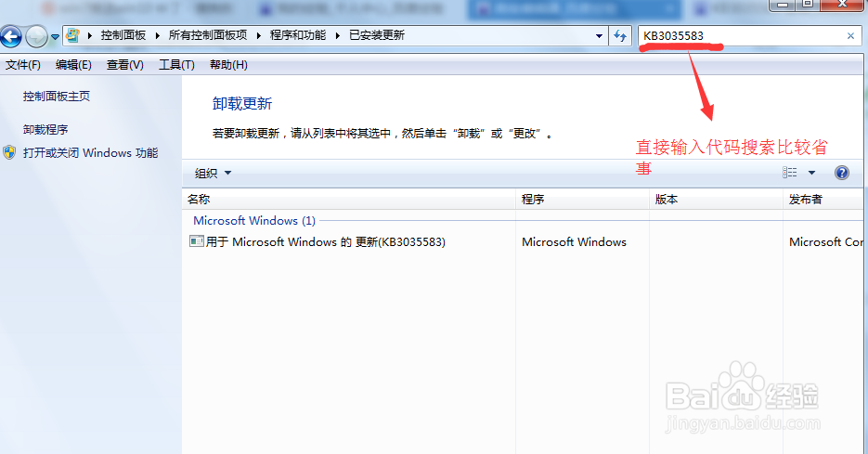Sort by the 版本 column header
Image resolution: width=868 pixels, height=454 pixels.
[x=716, y=200]
